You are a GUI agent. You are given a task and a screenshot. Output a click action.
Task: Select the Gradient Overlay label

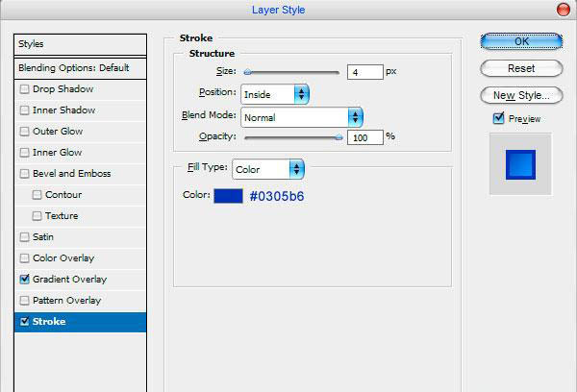coord(69,280)
